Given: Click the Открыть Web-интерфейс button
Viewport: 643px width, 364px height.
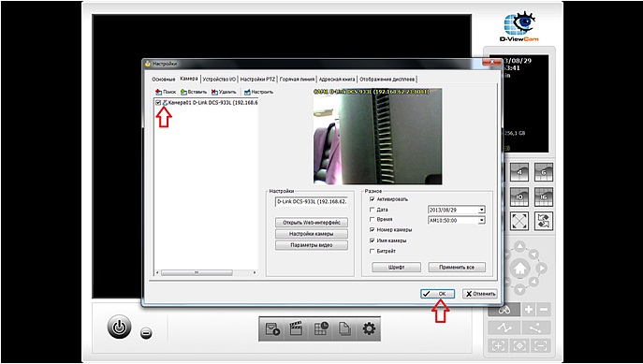Looking at the screenshot, I should pos(312,223).
